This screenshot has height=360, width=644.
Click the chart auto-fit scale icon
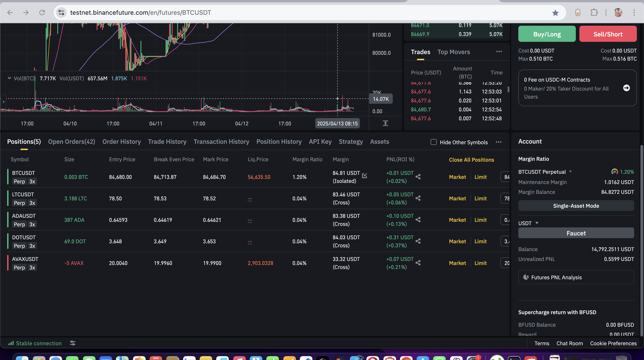[x=385, y=123]
